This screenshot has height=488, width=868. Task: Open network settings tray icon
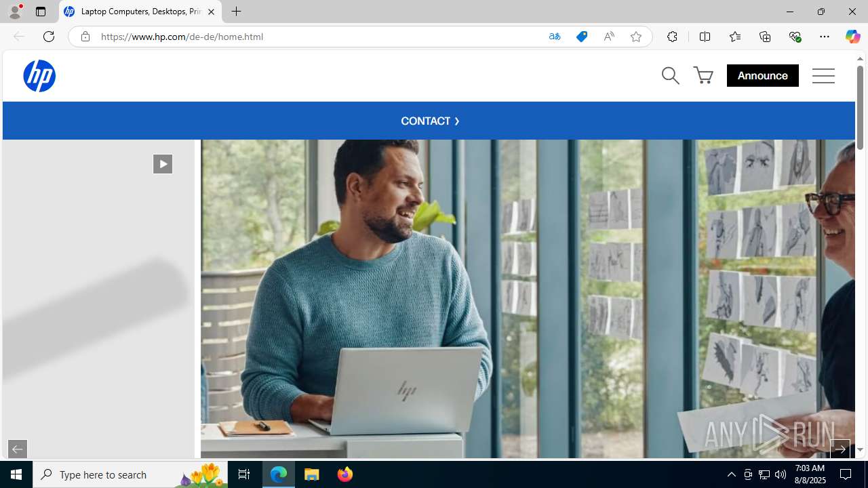point(764,474)
